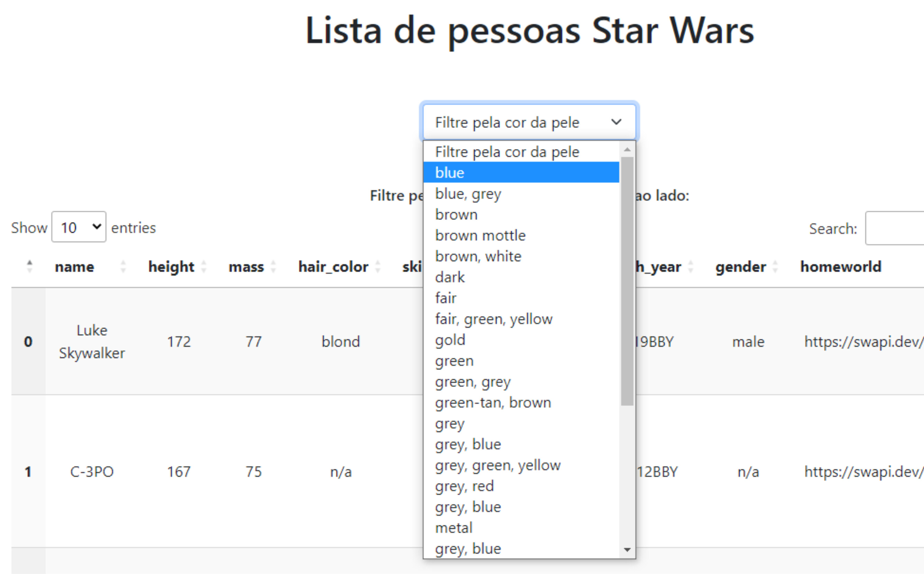The width and height of the screenshot is (924, 574).
Task: Click the 'male' gender cell
Action: click(x=748, y=342)
